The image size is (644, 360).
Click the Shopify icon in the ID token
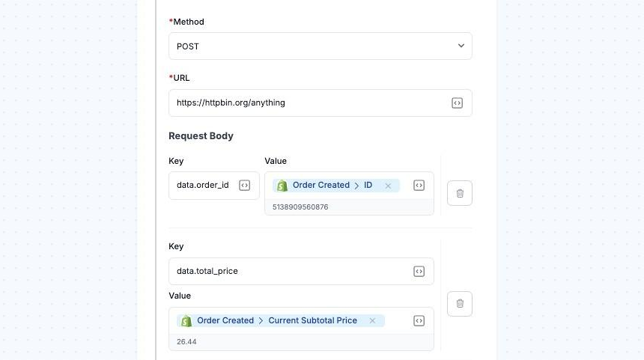pyautogui.click(x=282, y=186)
